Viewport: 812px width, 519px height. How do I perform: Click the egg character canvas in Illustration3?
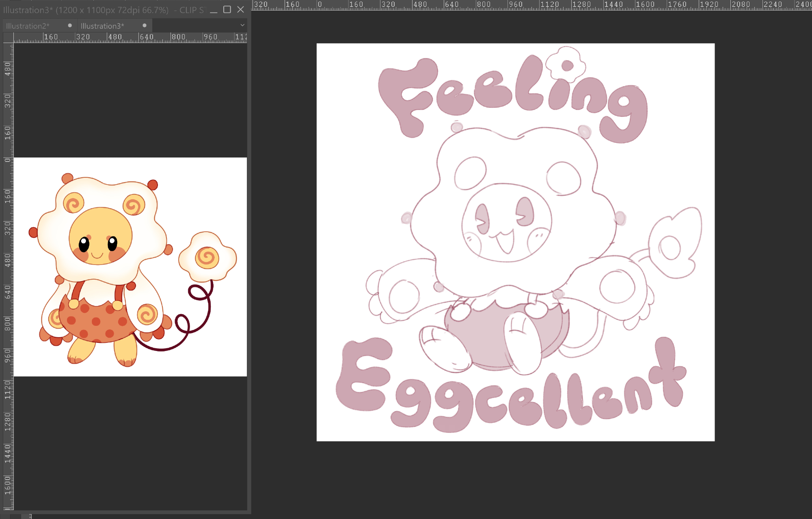[130, 267]
